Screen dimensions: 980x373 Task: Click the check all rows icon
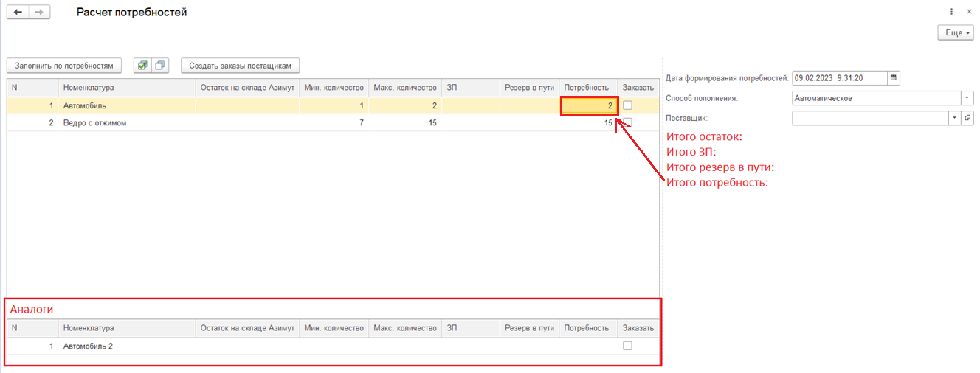click(x=142, y=65)
